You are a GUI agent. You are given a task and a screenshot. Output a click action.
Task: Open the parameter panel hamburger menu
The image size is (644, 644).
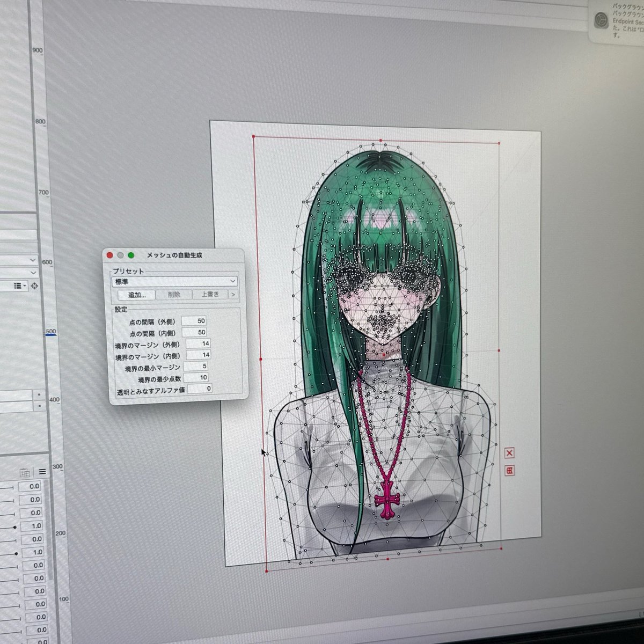click(42, 472)
